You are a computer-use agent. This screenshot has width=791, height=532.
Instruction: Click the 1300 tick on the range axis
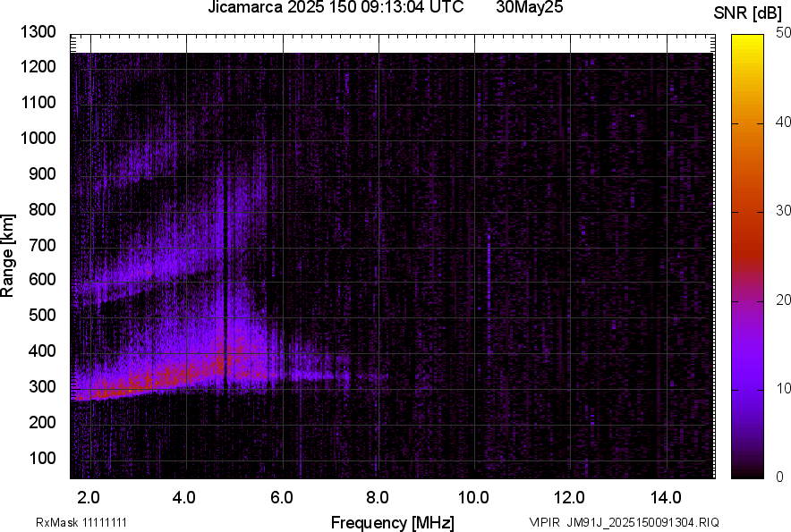38,33
